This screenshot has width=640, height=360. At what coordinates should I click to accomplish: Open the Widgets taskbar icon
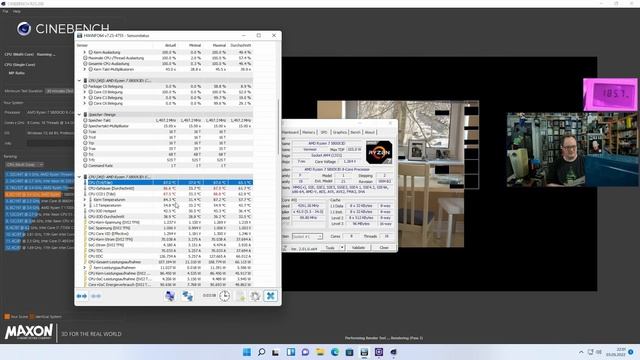tap(291, 352)
